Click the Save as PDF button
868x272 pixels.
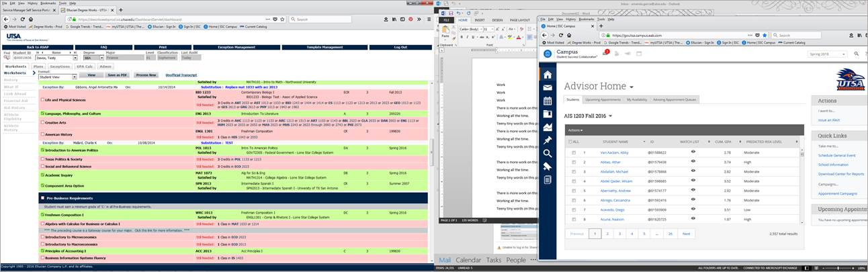[x=118, y=75]
